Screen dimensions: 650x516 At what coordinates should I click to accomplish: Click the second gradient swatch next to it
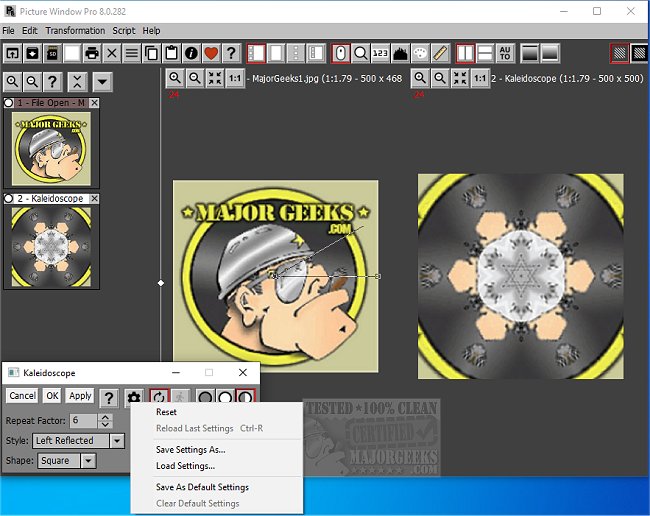click(550, 53)
